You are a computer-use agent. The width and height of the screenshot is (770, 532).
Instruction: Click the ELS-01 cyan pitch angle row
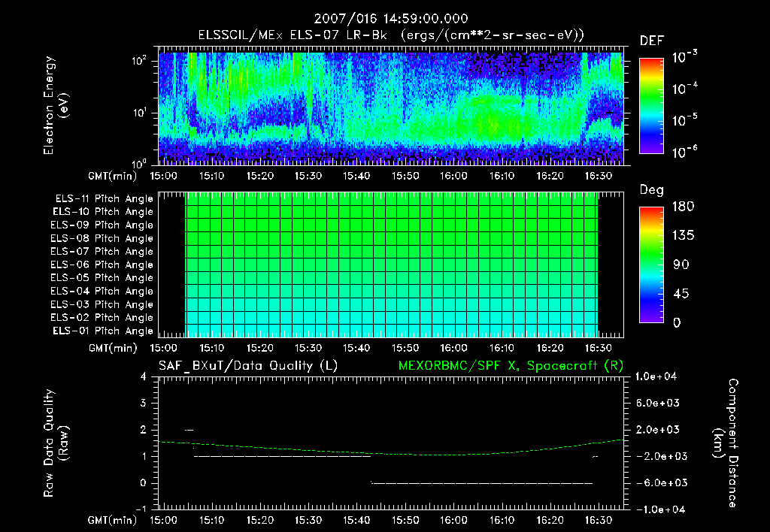[391, 331]
